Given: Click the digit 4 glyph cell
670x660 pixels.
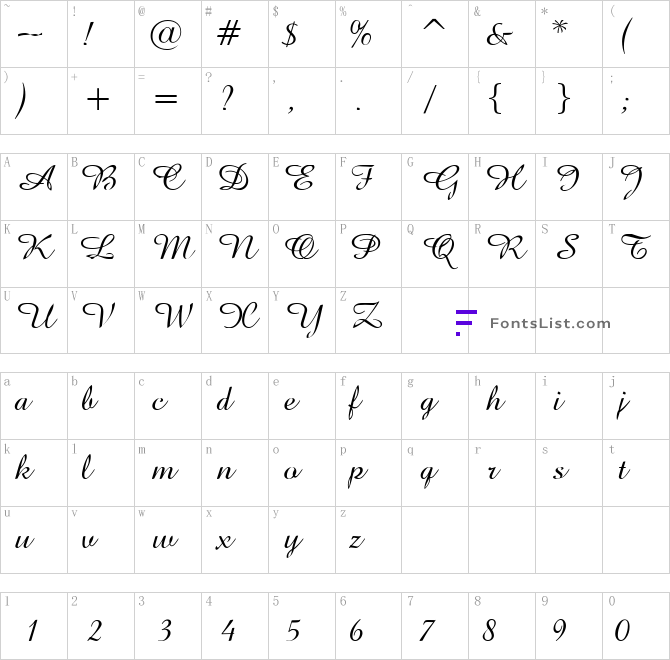Looking at the screenshot, I should (235, 626).
